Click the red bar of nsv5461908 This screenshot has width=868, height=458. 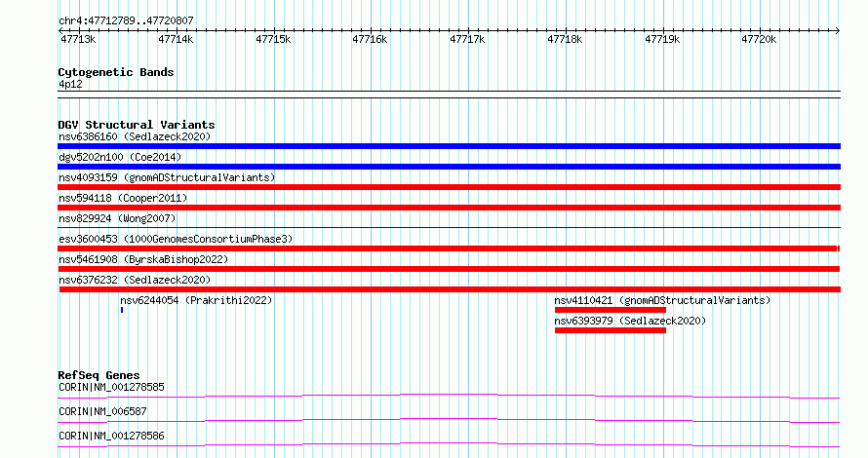(449, 269)
